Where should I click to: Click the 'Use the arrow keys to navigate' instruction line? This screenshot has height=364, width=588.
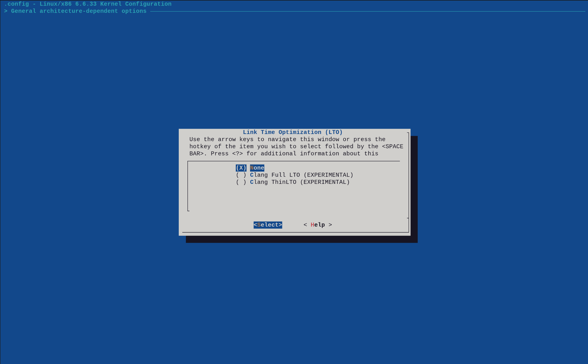pos(287,140)
